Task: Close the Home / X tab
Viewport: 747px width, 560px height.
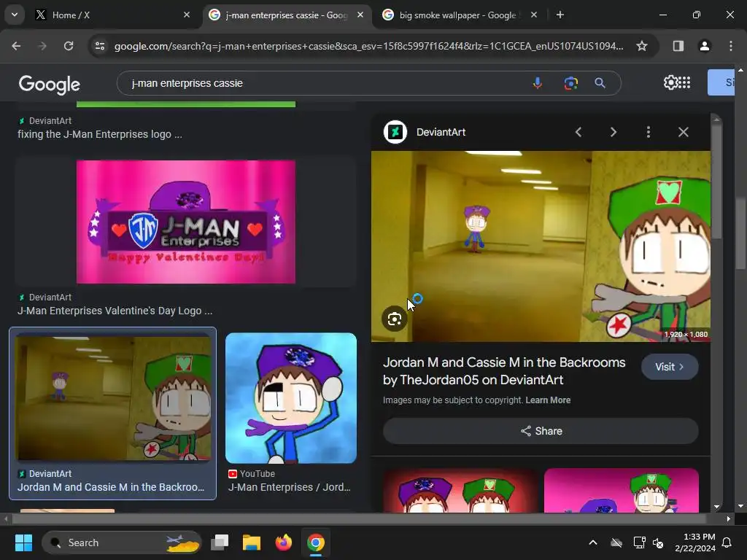Action: coord(187,15)
